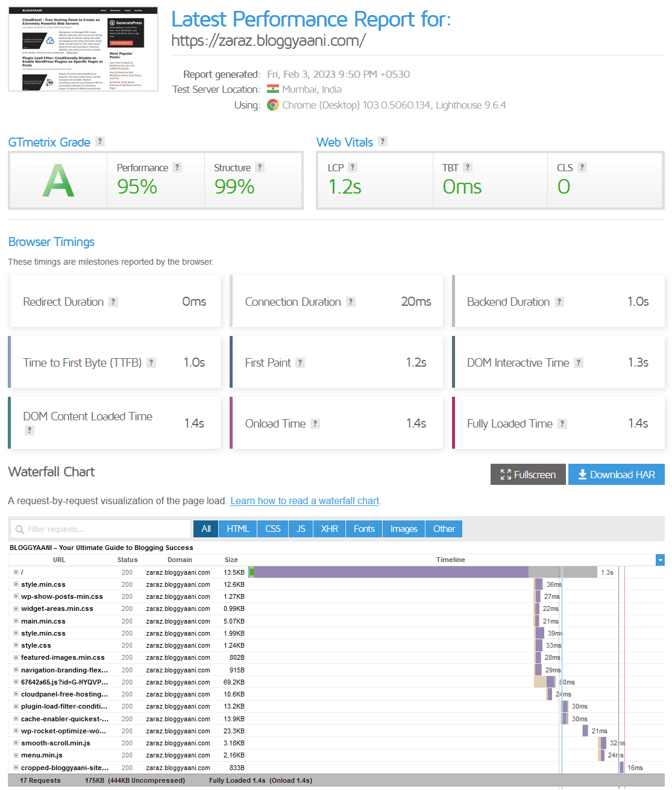Click the GTmetrix grade A letter
The width and height of the screenshot is (672, 790).
pyautogui.click(x=58, y=180)
